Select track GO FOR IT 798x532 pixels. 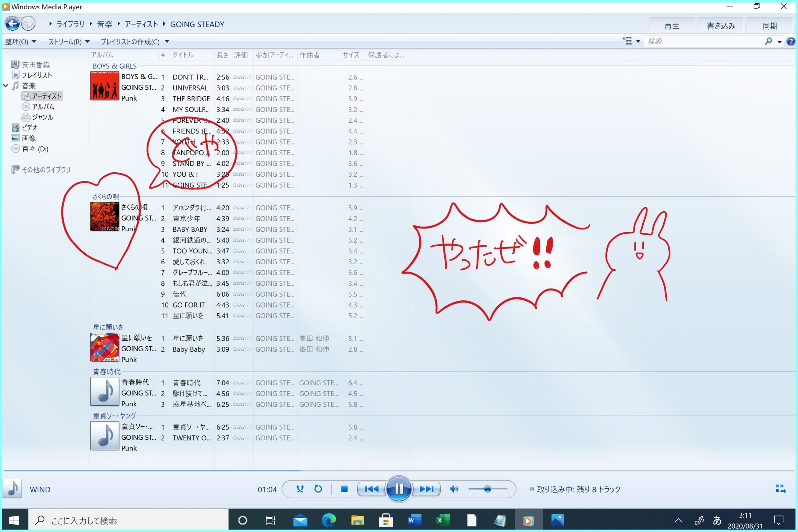pyautogui.click(x=189, y=305)
